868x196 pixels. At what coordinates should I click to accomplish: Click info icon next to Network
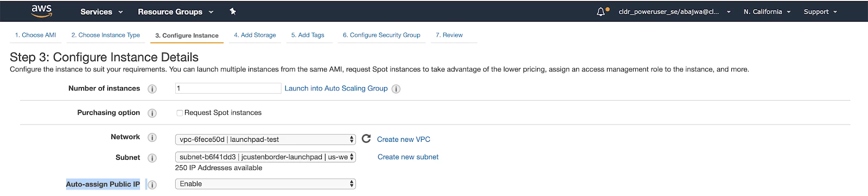[152, 138]
